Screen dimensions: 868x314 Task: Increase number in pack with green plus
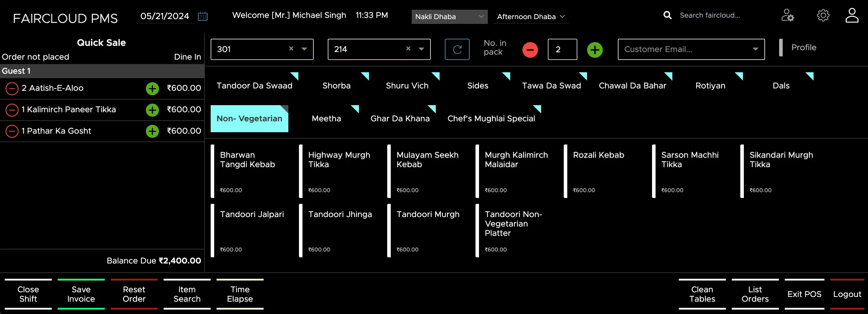coord(595,50)
